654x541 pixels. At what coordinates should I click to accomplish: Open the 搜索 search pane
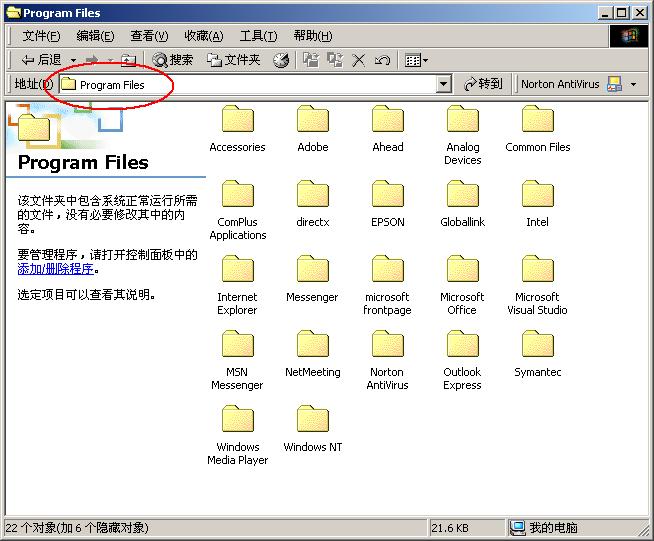(172, 60)
